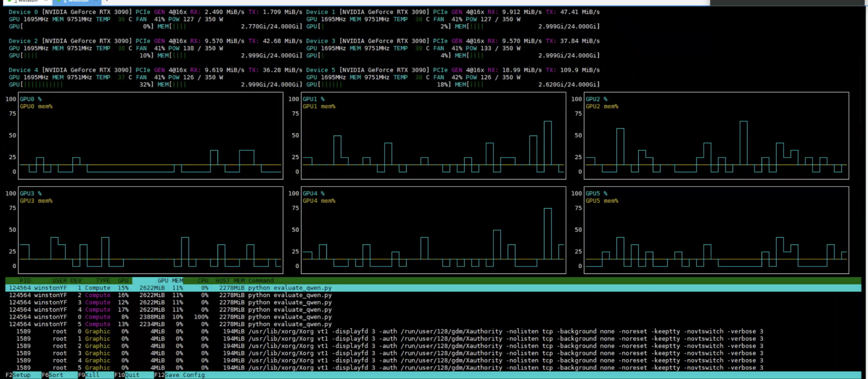Click the Device 2 header label
The height and width of the screenshot is (379, 868).
click(23, 41)
